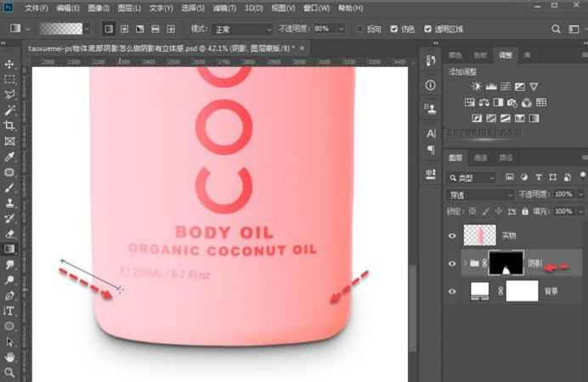Switch to the 色板 tab

click(x=480, y=55)
